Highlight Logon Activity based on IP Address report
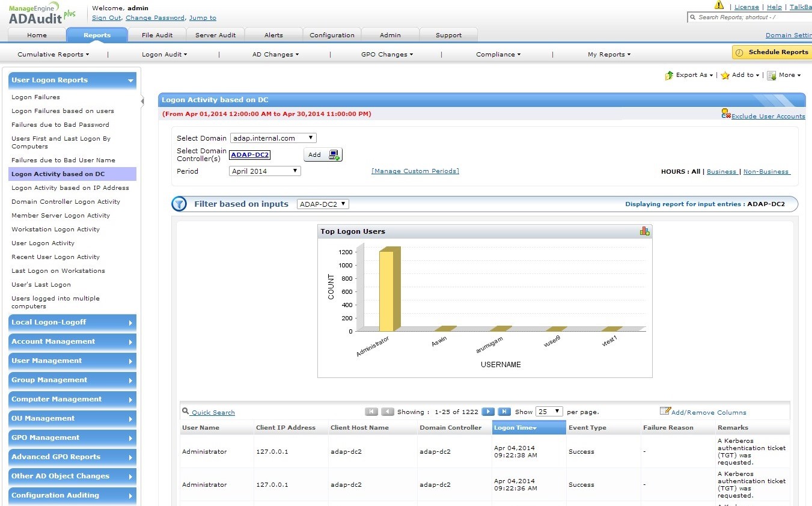The width and height of the screenshot is (812, 506). pyautogui.click(x=70, y=187)
